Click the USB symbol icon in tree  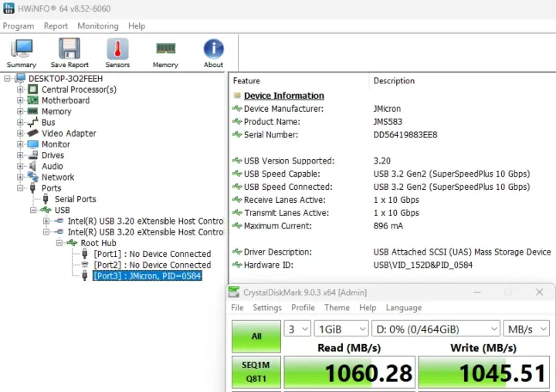coord(46,210)
